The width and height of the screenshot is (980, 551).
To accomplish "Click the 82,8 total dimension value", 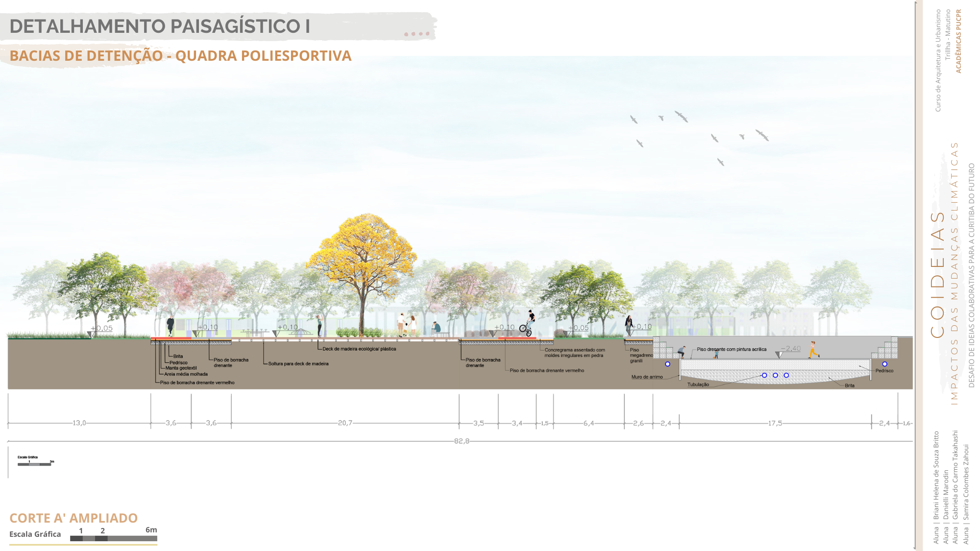I will coord(462,441).
